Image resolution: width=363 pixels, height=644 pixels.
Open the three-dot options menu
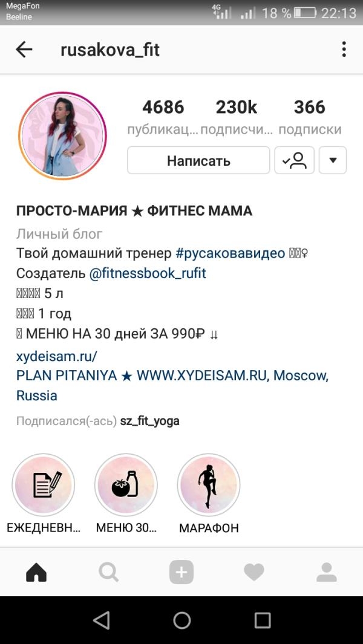click(x=344, y=50)
